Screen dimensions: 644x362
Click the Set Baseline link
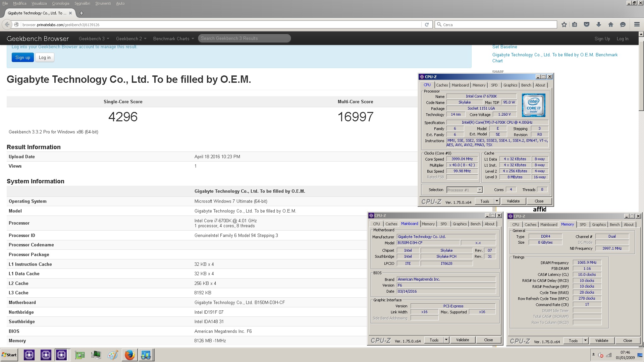click(x=504, y=47)
